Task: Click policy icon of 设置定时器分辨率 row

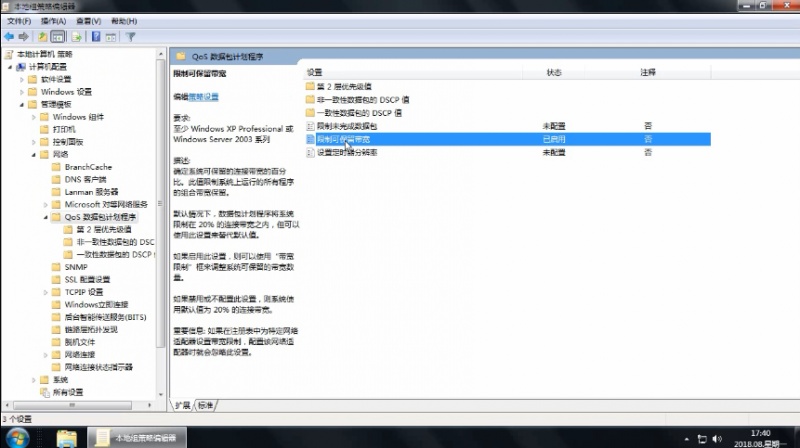Action: click(x=310, y=153)
